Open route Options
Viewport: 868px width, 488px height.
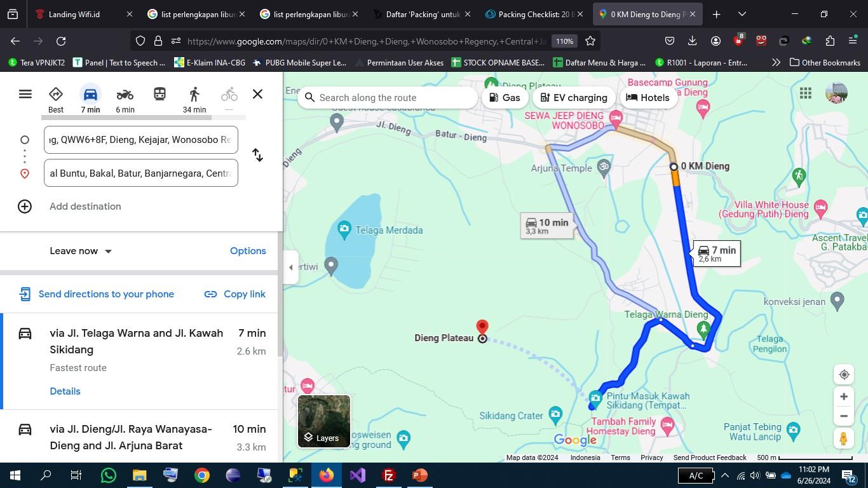click(248, 251)
